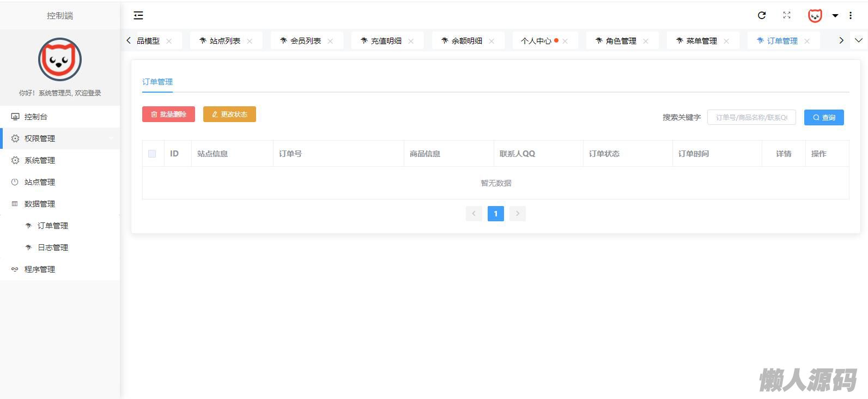Click the refresh icon in the top bar
The height and width of the screenshot is (399, 868).
point(762,16)
